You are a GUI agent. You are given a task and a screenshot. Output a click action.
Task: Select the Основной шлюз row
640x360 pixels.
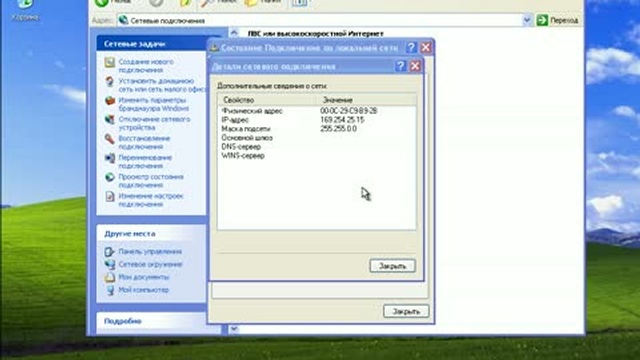click(x=317, y=138)
